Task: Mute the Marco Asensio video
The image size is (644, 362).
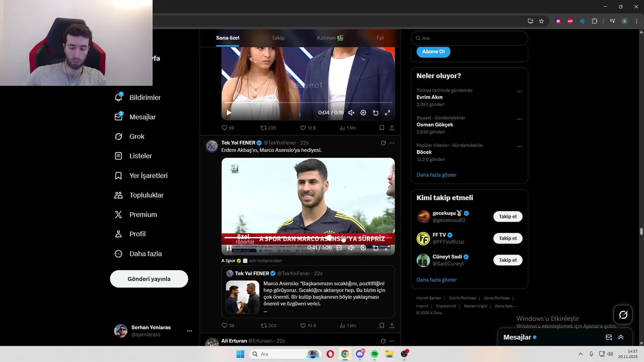Action: tap(351, 248)
